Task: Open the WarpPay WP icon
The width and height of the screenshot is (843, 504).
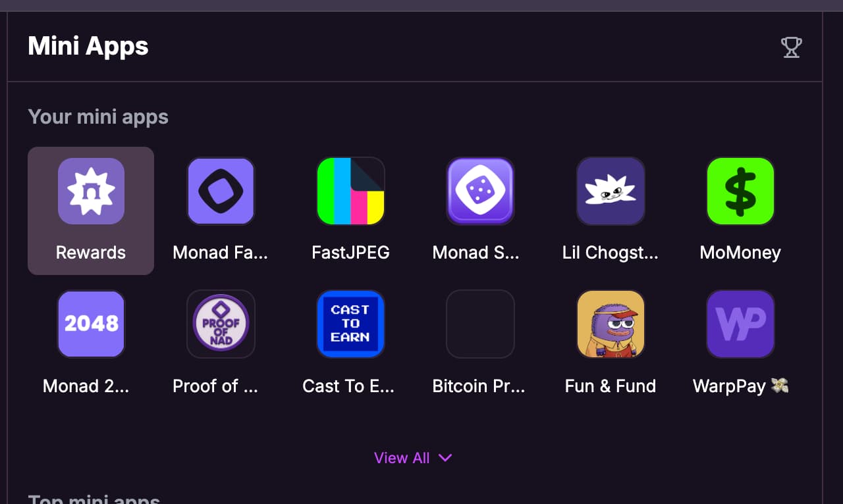Action: (x=740, y=324)
